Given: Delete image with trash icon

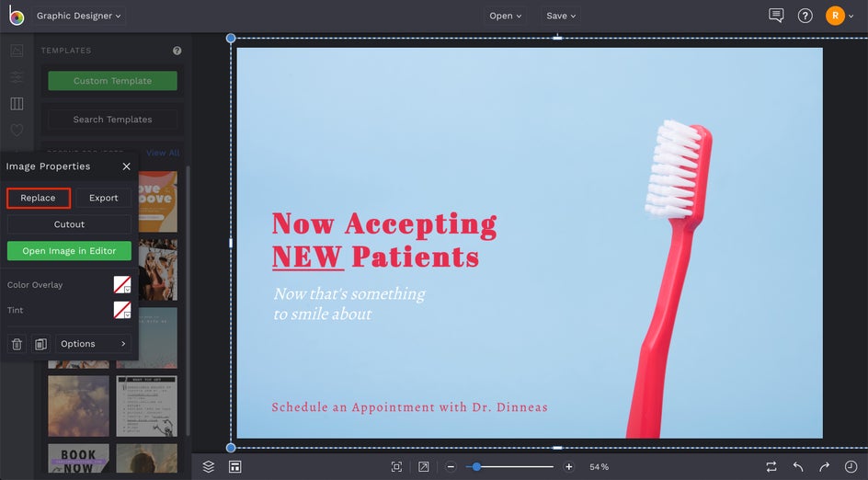Looking at the screenshot, I should [17, 344].
